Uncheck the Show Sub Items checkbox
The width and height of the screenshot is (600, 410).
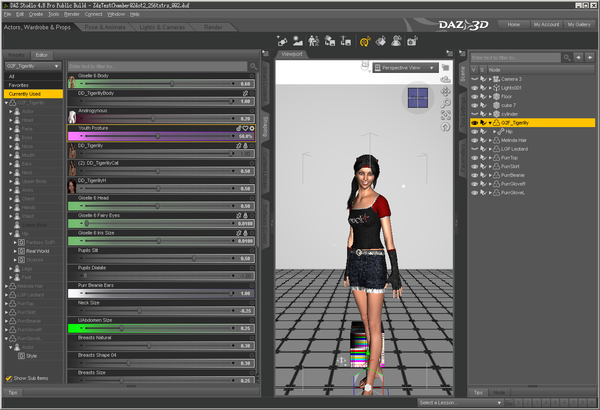pos(8,378)
